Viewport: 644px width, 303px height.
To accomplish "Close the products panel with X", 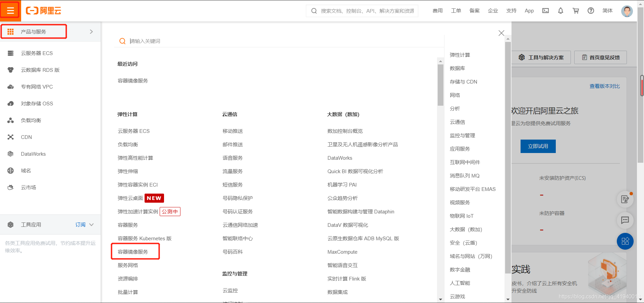I will point(501,33).
